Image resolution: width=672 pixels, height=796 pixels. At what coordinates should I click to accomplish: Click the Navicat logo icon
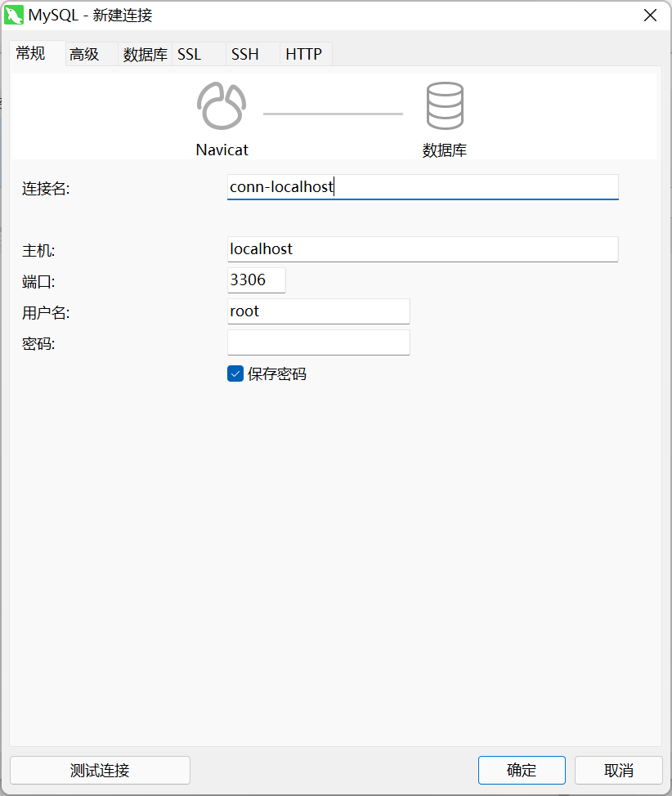(x=222, y=105)
